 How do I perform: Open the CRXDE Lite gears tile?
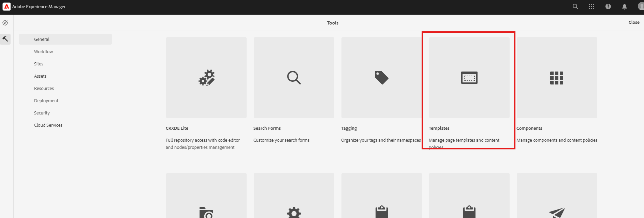tap(206, 78)
